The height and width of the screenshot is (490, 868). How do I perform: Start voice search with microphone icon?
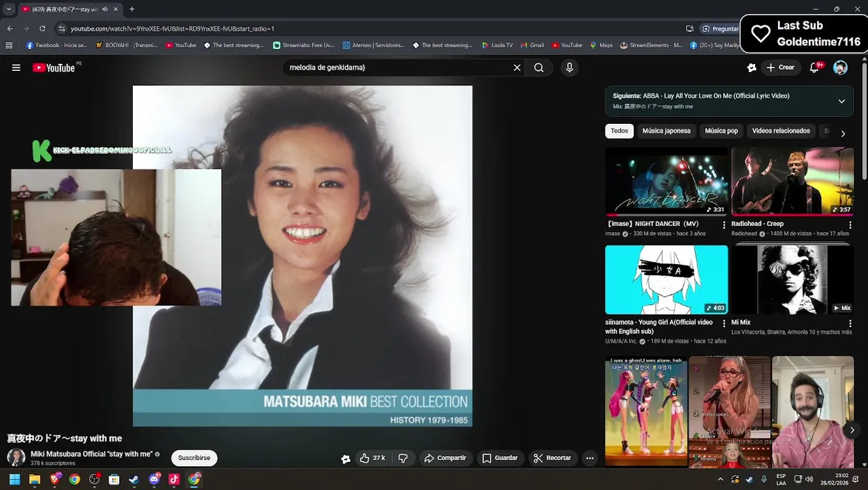coord(570,67)
